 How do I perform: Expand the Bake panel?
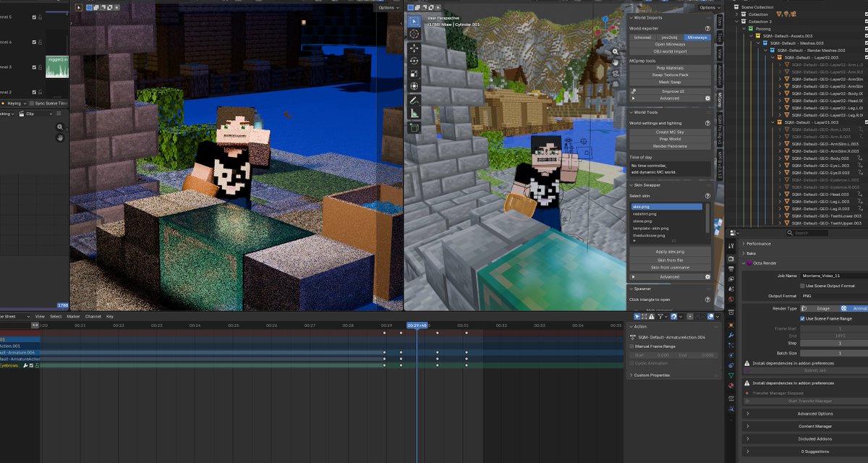[x=742, y=253]
